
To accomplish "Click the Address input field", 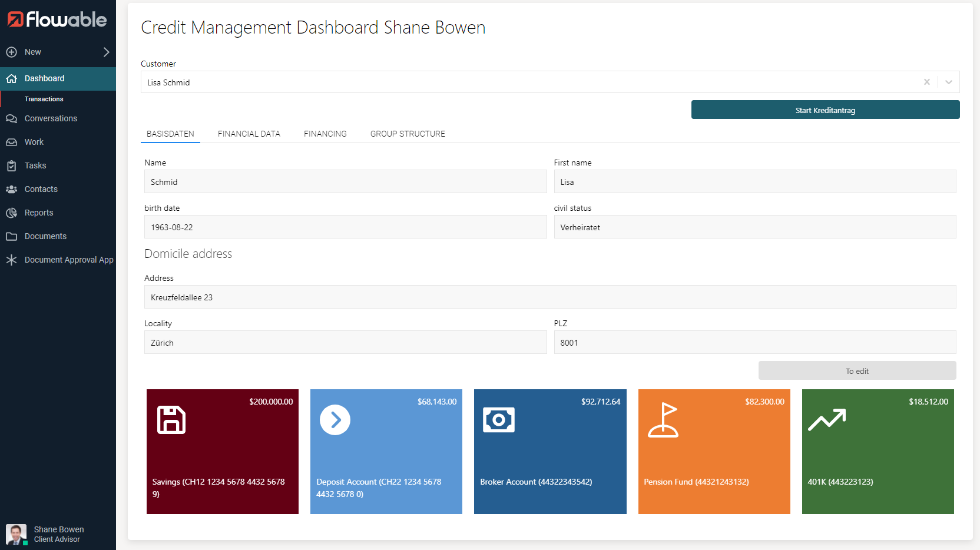I will point(550,297).
